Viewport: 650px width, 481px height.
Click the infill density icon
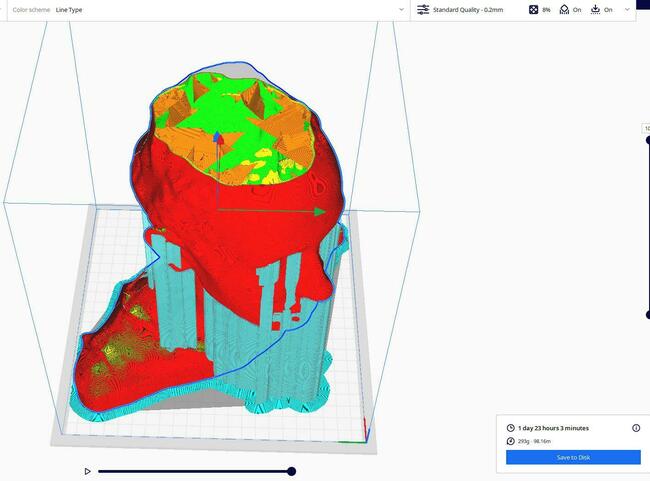pyautogui.click(x=532, y=9)
